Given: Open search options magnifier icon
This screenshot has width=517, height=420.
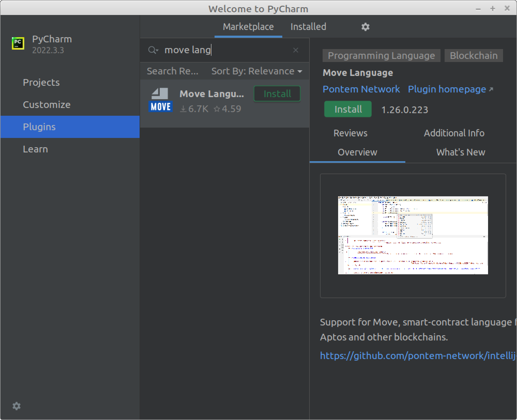Looking at the screenshot, I should [x=153, y=50].
